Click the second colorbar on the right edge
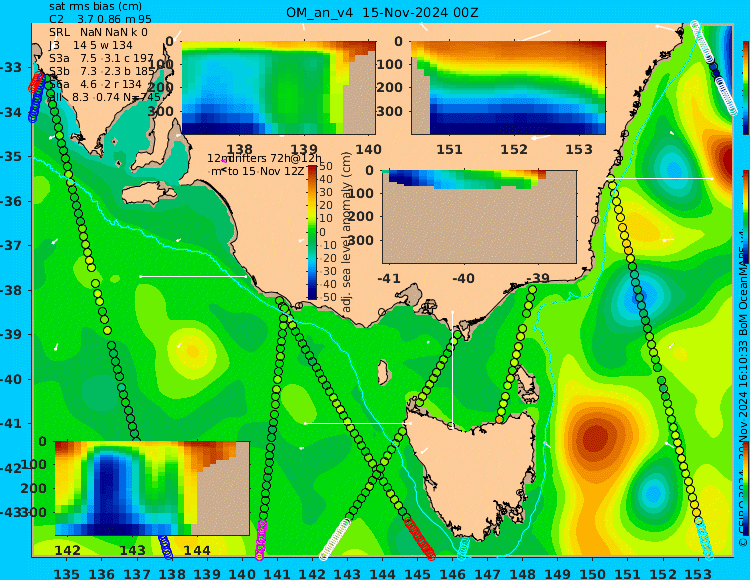Image resolution: width=750 pixels, height=580 pixels. click(x=745, y=216)
